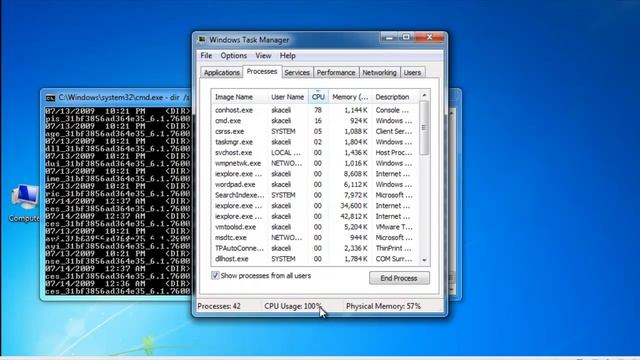Maximize the Task Manager window
This screenshot has height=360, width=640.
pyautogui.click(x=406, y=37)
